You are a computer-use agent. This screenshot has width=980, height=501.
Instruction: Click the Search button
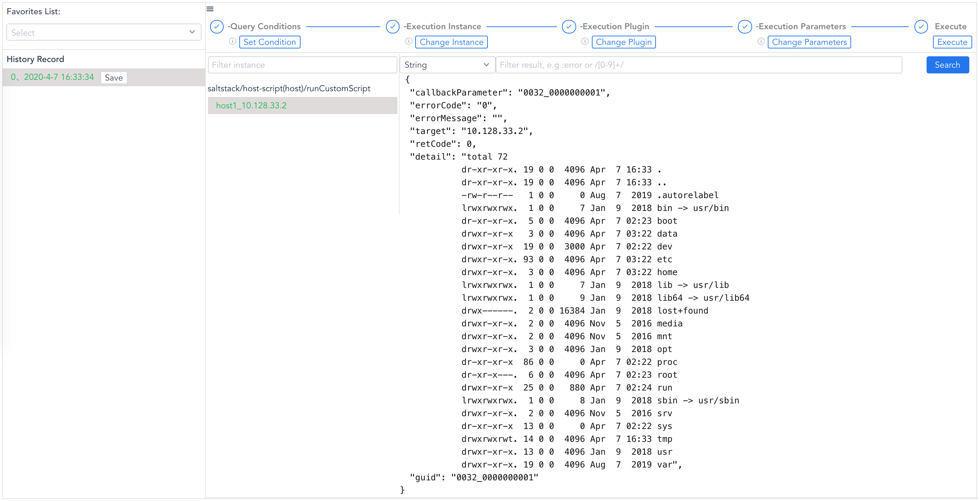point(947,65)
